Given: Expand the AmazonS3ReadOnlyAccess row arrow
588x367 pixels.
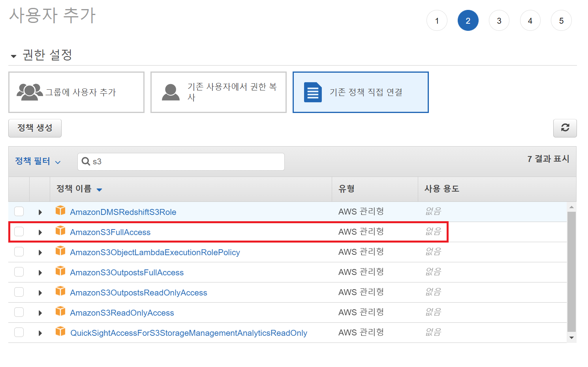Looking at the screenshot, I should [x=40, y=313].
